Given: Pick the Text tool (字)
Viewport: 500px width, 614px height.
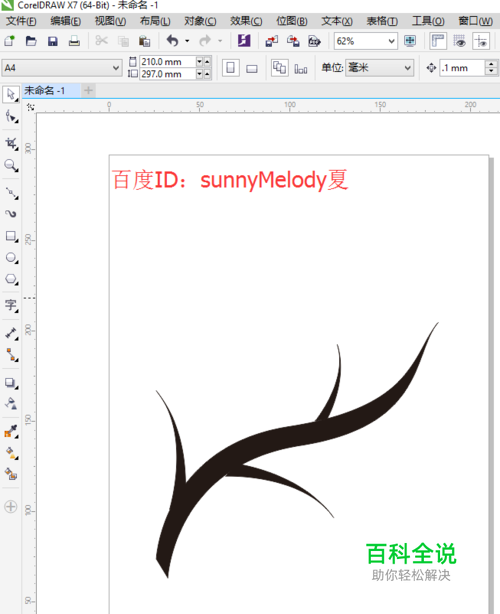Looking at the screenshot, I should tap(11, 305).
